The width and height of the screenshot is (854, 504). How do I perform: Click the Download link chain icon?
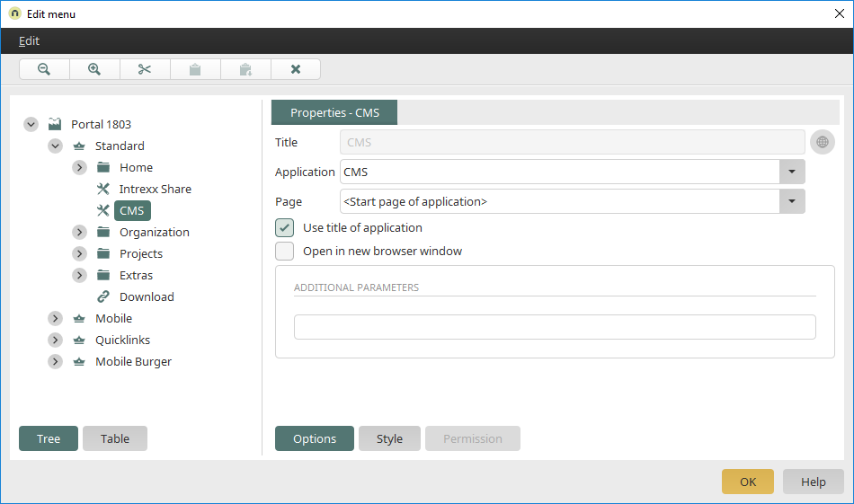pos(103,296)
